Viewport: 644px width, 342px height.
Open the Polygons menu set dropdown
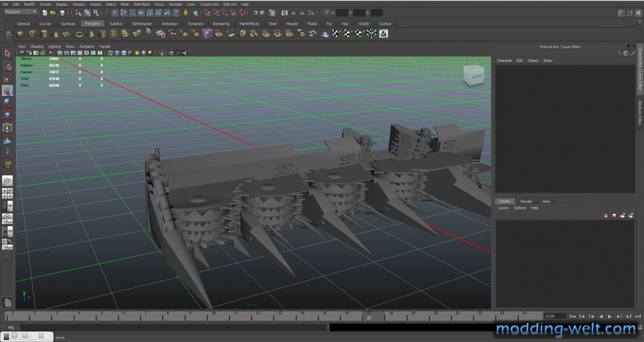tap(20, 12)
